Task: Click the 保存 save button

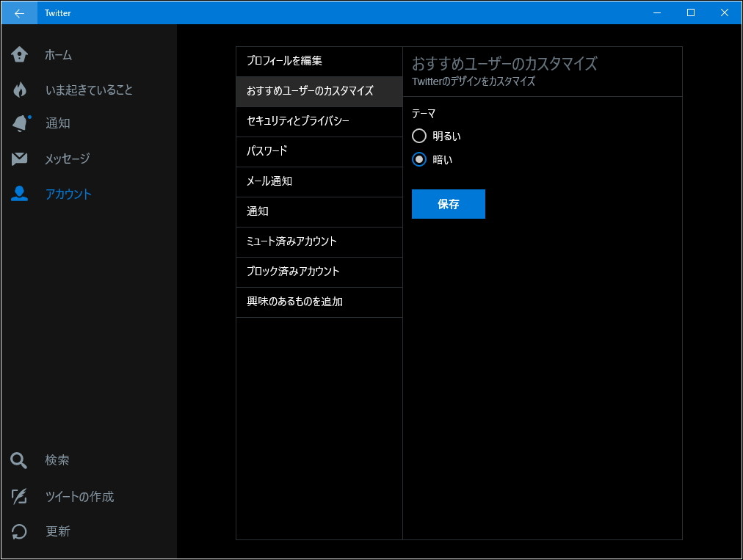Action: (449, 204)
